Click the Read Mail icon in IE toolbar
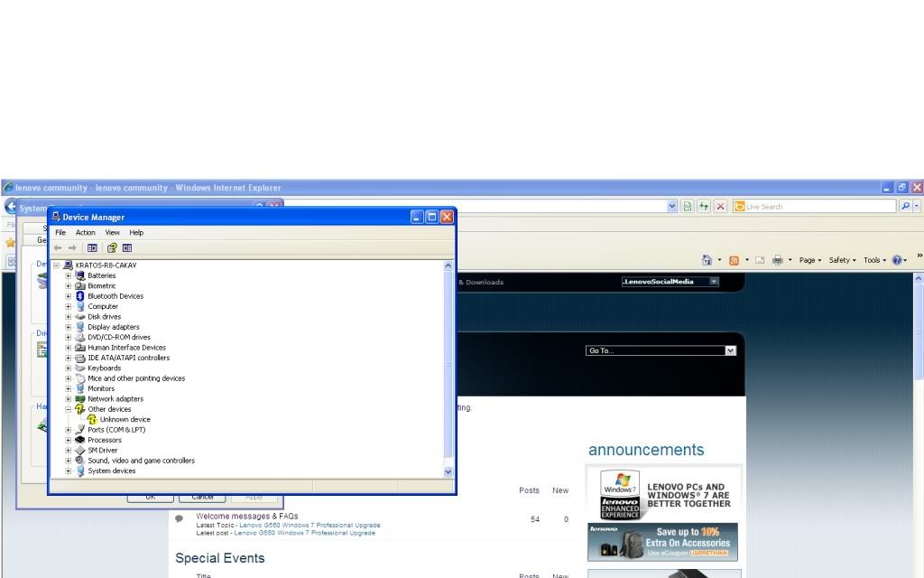The image size is (924, 578). pos(760,260)
